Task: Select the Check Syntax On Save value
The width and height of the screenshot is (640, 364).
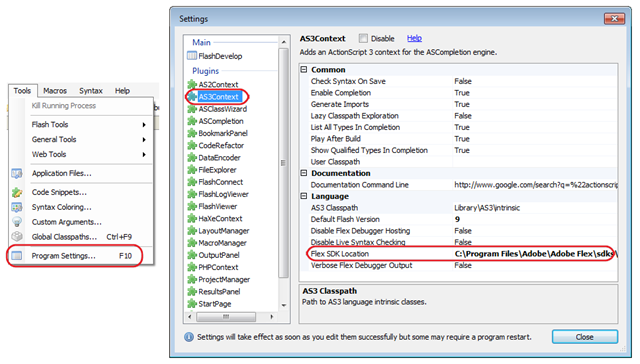Action: 535,81
